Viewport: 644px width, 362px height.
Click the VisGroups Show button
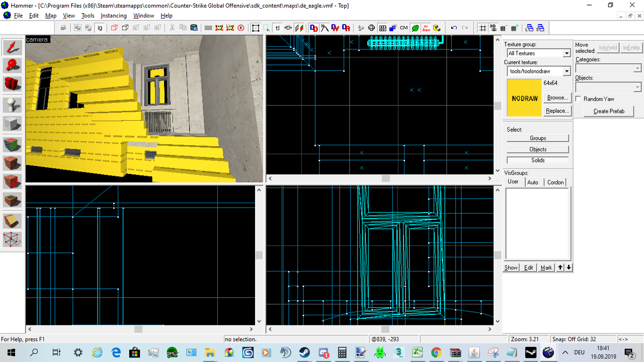pos(511,267)
